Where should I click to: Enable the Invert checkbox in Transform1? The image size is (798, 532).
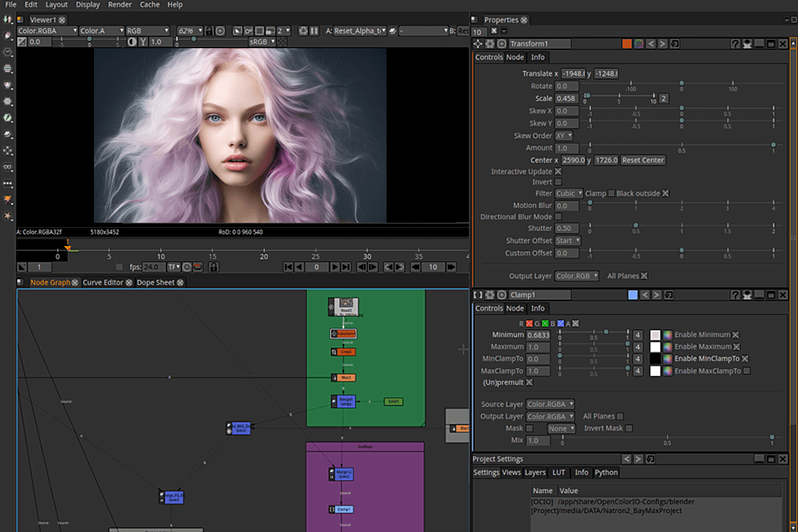(x=559, y=182)
